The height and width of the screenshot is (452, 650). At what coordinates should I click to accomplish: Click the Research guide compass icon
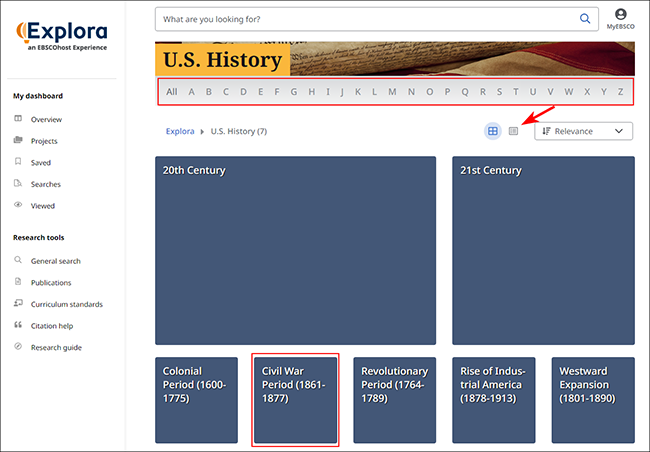click(18, 346)
